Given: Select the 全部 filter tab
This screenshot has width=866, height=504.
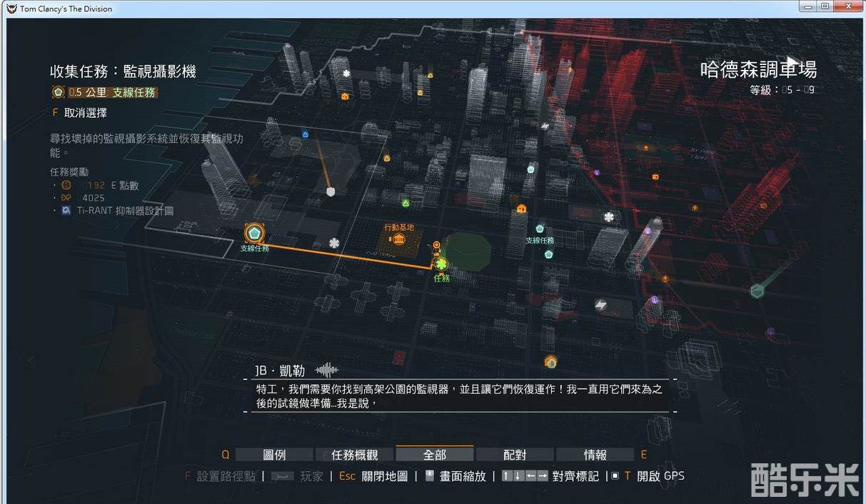Looking at the screenshot, I should pos(434,455).
